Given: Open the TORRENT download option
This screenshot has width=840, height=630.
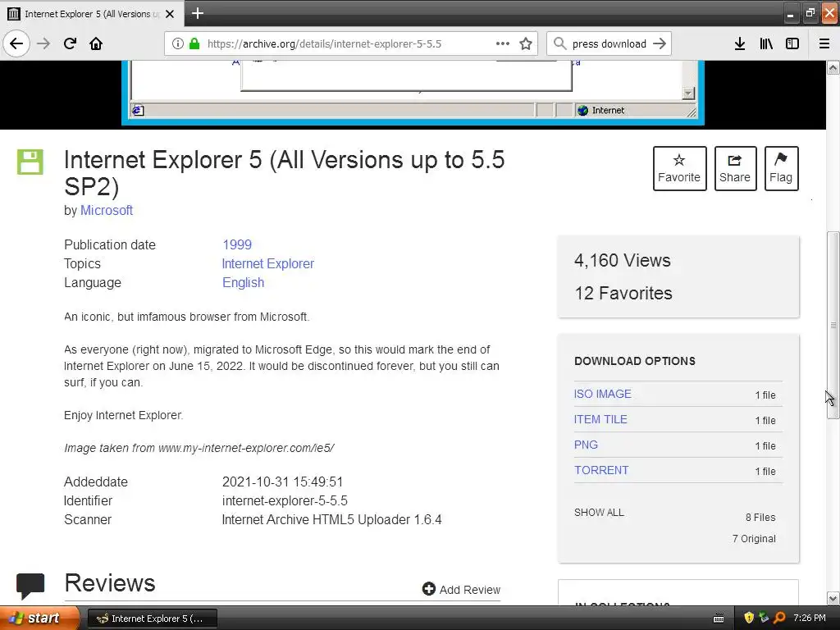Looking at the screenshot, I should pos(601,470).
